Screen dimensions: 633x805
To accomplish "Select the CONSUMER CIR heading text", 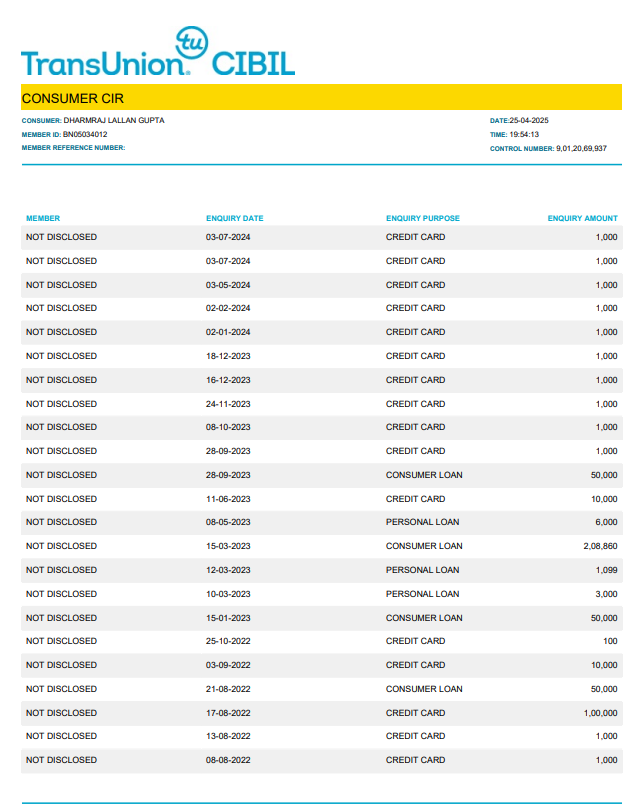I will (x=72, y=98).
